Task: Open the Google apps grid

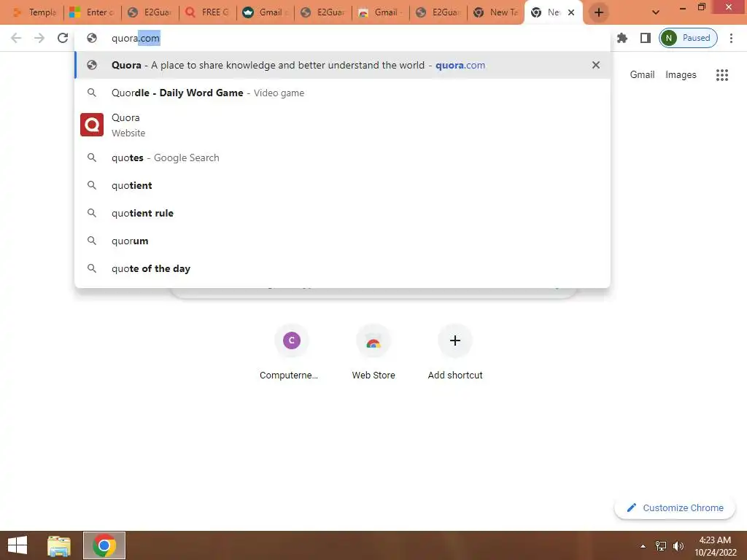Action: [x=722, y=75]
